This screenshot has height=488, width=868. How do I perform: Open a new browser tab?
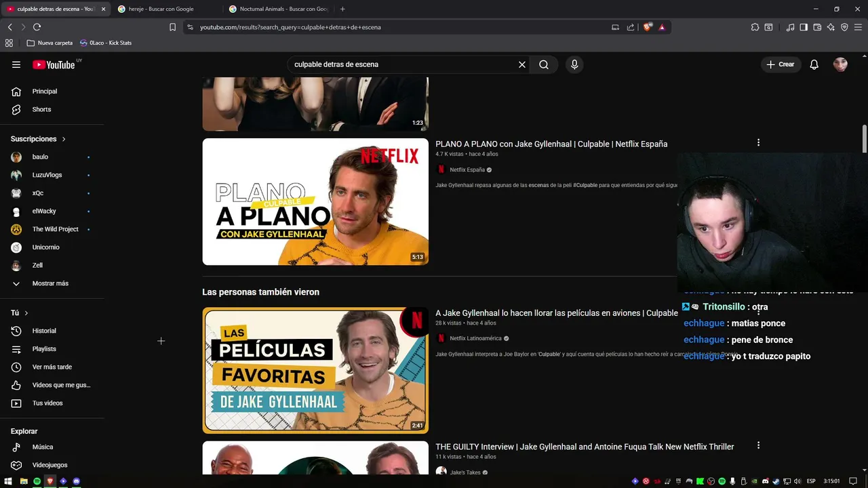coord(342,9)
